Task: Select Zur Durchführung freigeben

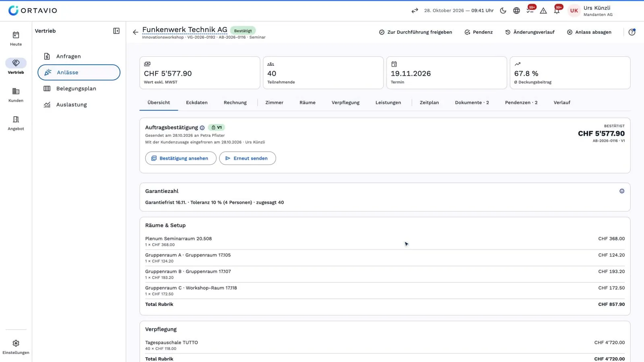Action: click(x=415, y=32)
